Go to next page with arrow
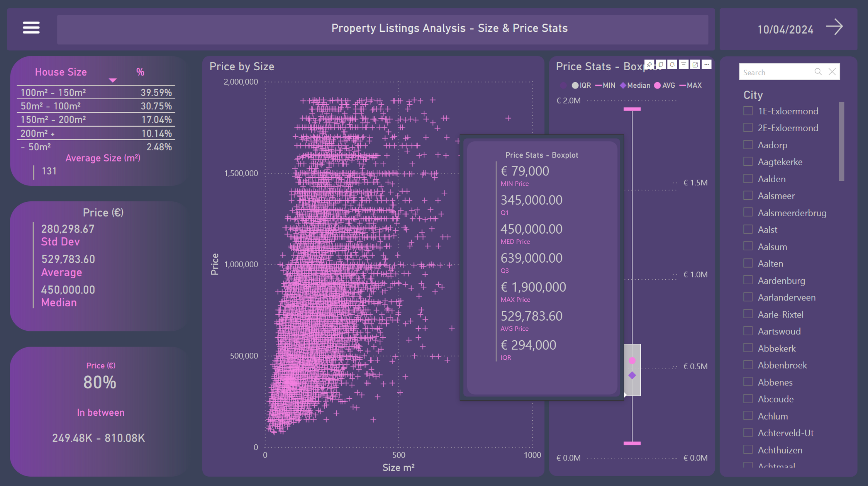This screenshot has height=486, width=868. pos(835,27)
